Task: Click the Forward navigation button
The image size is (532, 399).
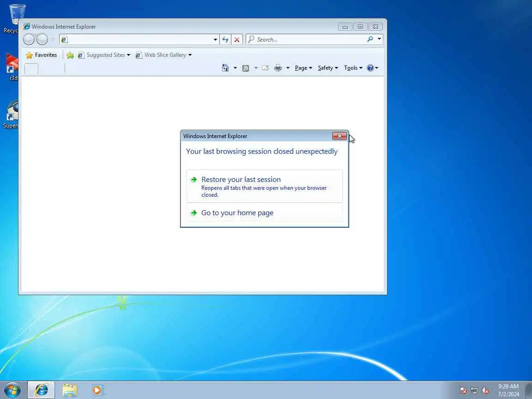Action: point(42,40)
